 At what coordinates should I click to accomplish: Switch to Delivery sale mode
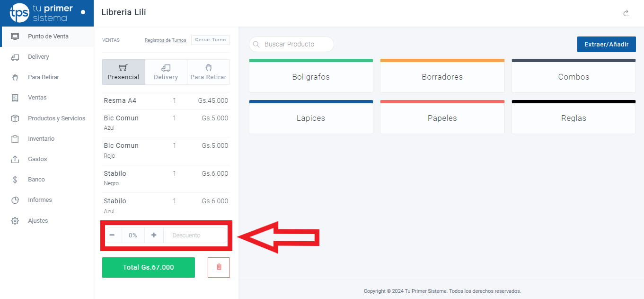coord(166,72)
